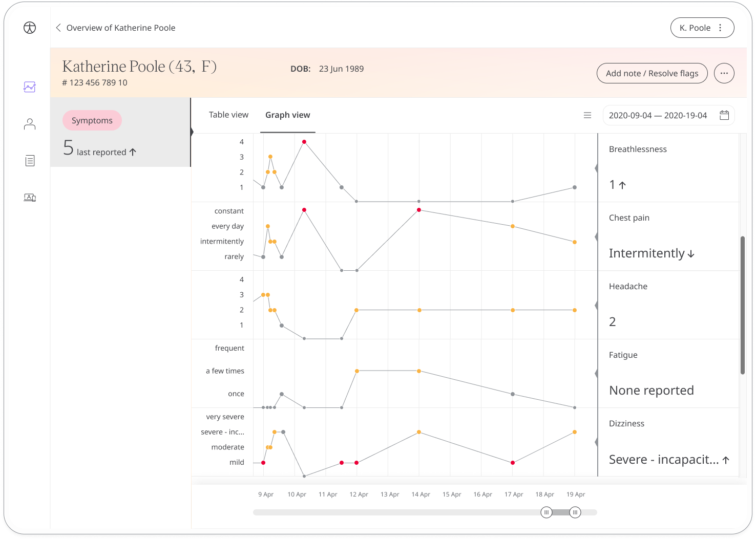Viewport: 756px width, 540px height.
Task: Click the vertical scrollbar of symptom list
Action: point(743,305)
